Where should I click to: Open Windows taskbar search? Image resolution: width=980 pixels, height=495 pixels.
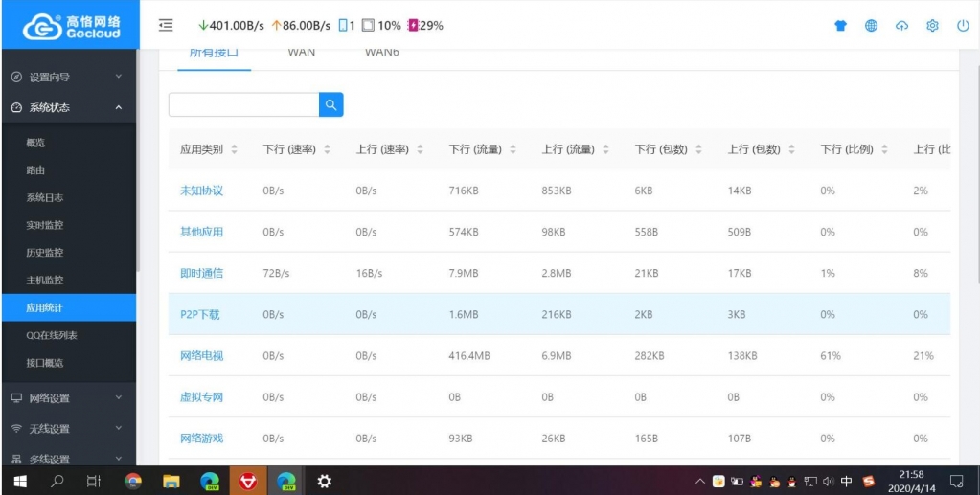point(57,481)
